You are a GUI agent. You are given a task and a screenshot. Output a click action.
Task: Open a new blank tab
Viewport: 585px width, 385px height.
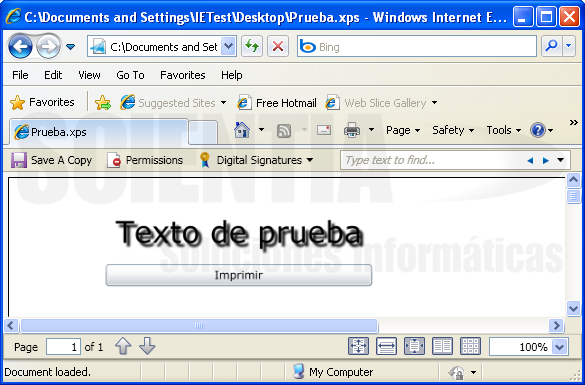pos(203,132)
